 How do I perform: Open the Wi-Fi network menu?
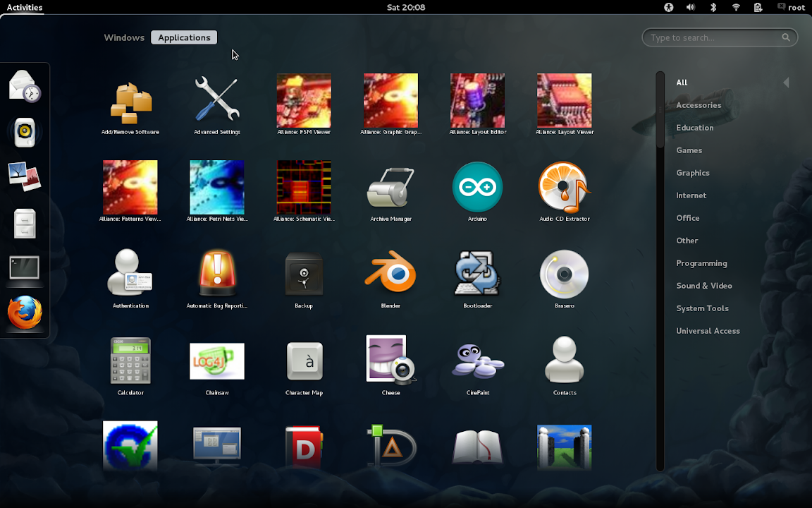click(x=736, y=7)
